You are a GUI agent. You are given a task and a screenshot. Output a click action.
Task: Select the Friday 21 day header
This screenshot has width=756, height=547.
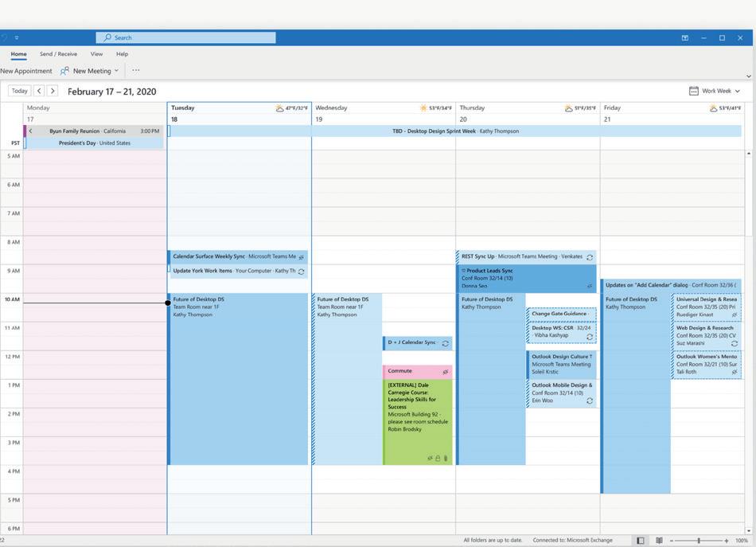point(672,113)
